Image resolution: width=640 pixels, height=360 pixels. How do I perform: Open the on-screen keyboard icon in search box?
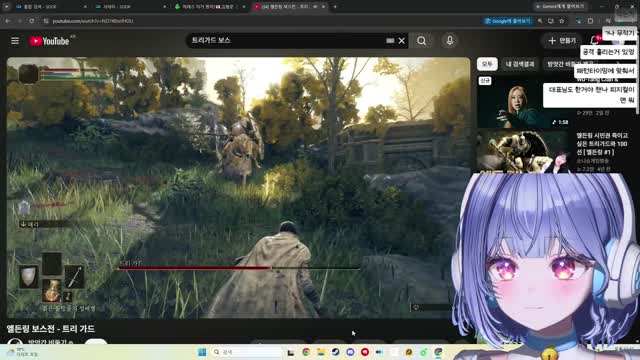pos(390,40)
